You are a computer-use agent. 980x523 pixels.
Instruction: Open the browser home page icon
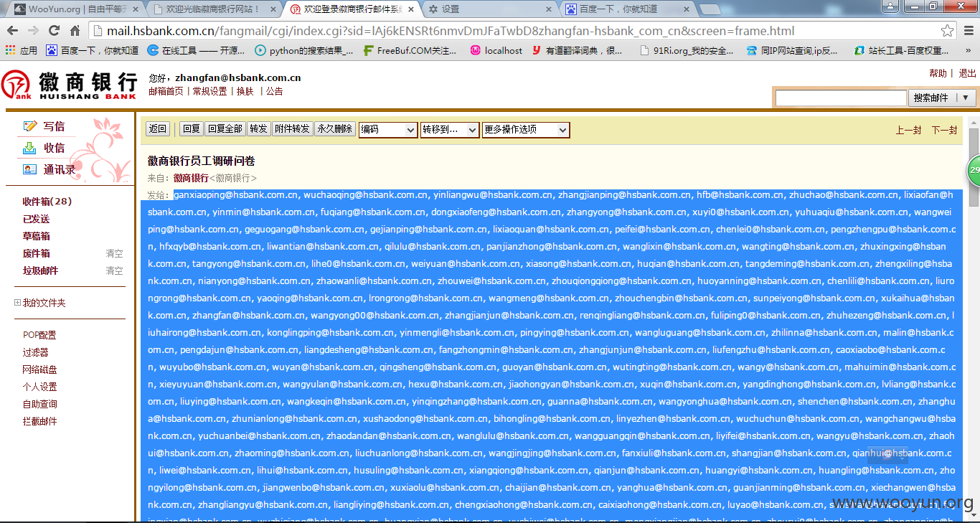coord(75,31)
